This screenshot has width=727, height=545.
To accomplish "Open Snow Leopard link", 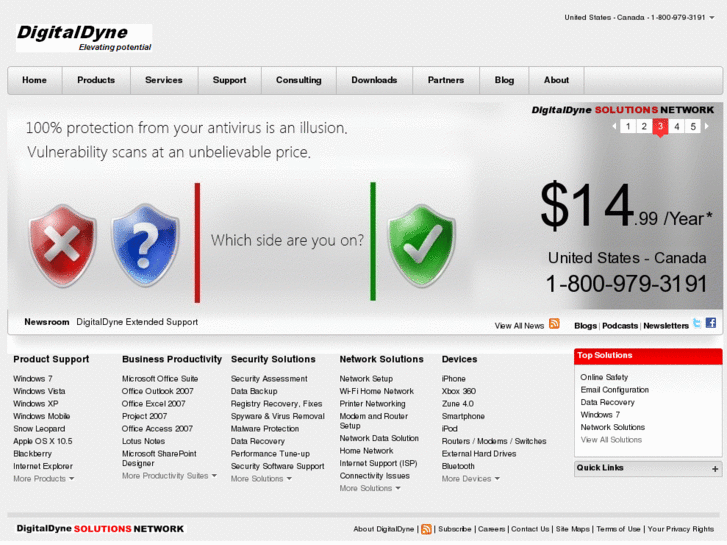I will pyautogui.click(x=39, y=429).
